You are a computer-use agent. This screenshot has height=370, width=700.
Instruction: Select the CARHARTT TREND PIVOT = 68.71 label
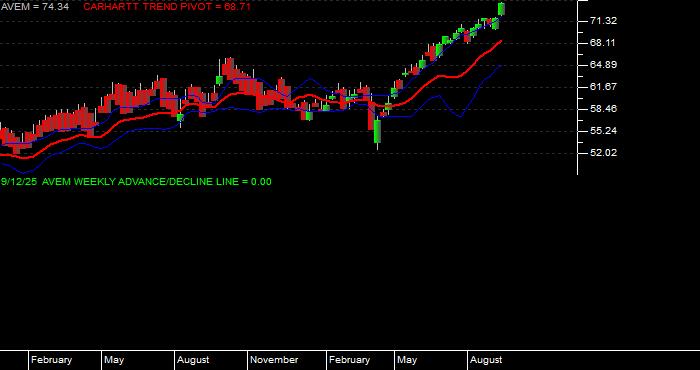click(x=167, y=7)
